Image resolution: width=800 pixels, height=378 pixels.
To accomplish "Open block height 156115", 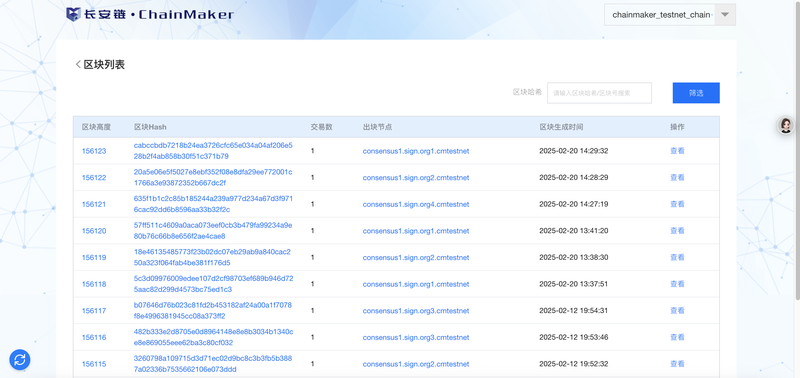I will coord(94,364).
